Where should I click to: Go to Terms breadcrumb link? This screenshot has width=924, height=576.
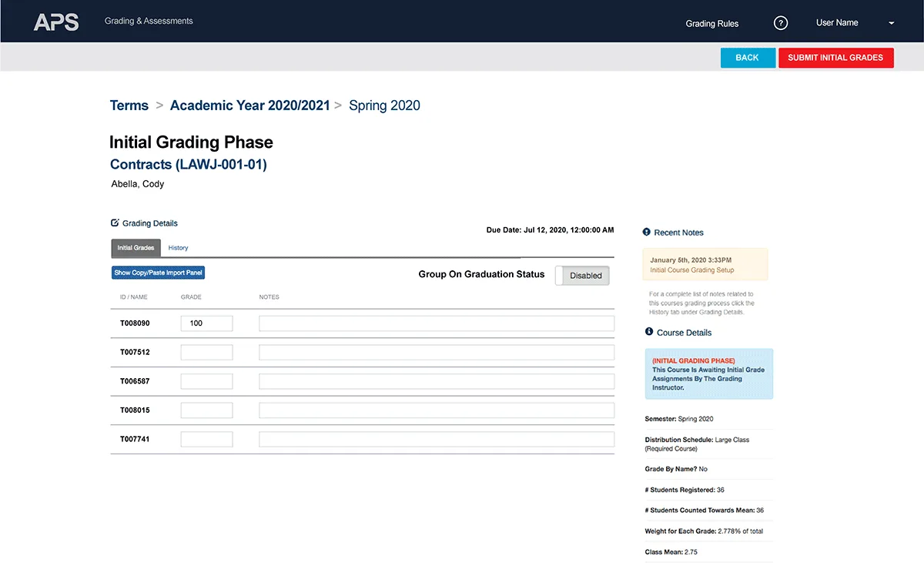(x=129, y=105)
